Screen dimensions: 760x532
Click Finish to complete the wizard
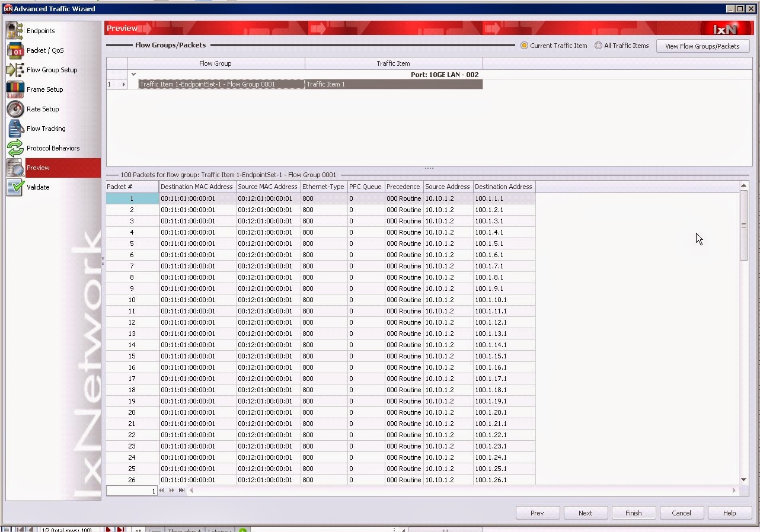click(x=633, y=512)
